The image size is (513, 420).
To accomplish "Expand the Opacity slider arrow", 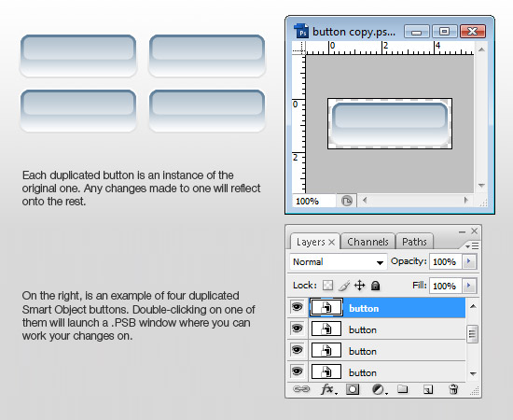I will click(469, 261).
